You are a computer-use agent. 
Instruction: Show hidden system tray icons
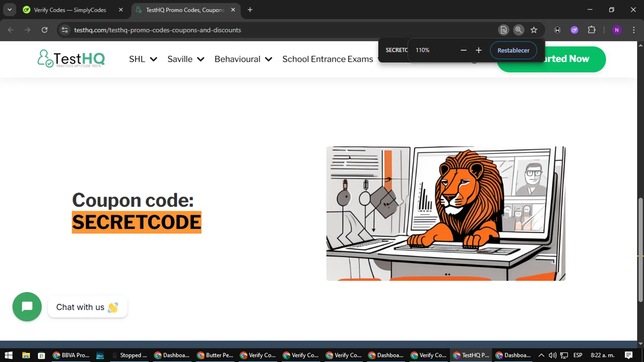coord(541,355)
